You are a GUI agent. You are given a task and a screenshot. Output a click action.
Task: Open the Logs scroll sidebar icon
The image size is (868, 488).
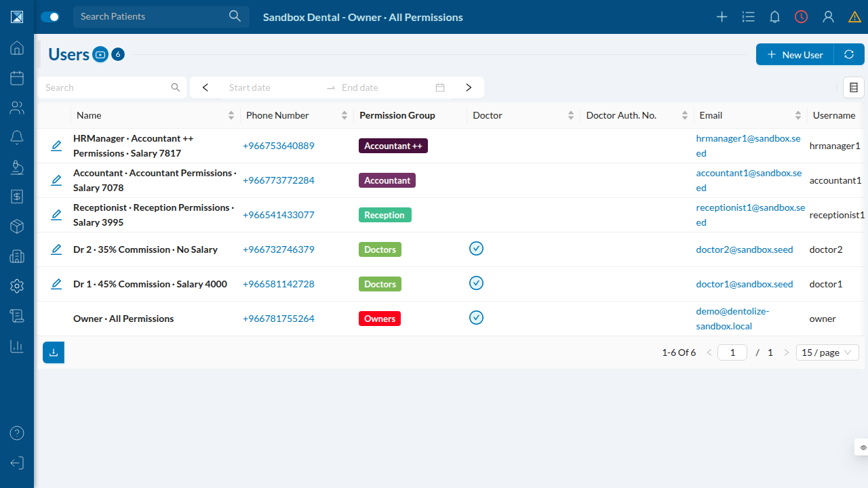pos(17,316)
